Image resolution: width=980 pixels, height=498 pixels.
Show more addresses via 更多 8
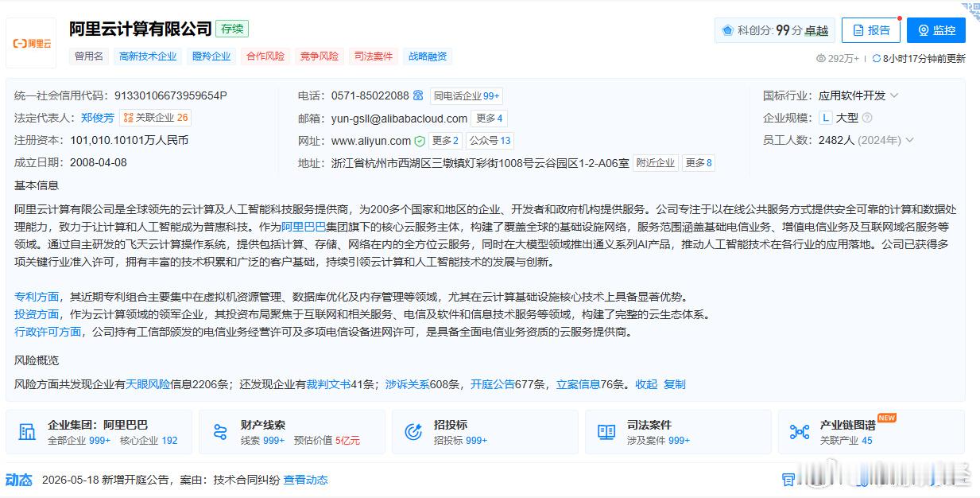pyautogui.click(x=699, y=163)
